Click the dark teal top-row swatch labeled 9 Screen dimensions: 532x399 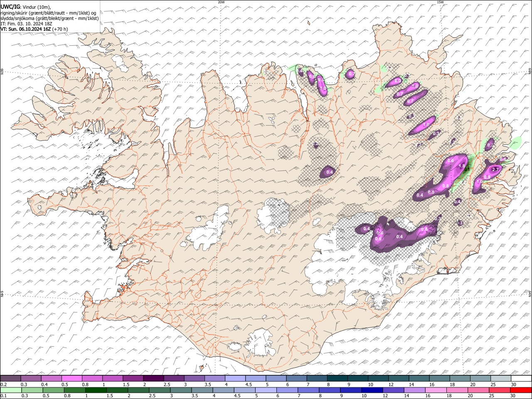point(337,379)
